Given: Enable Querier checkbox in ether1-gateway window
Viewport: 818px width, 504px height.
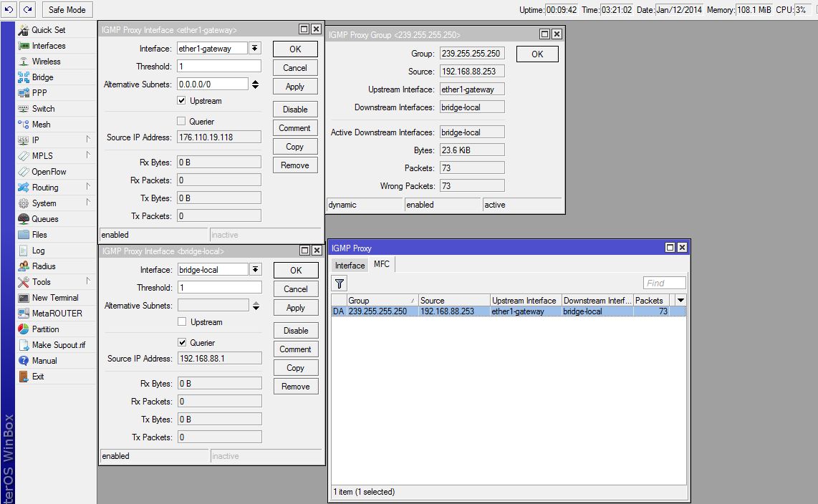Looking at the screenshot, I should [181, 122].
